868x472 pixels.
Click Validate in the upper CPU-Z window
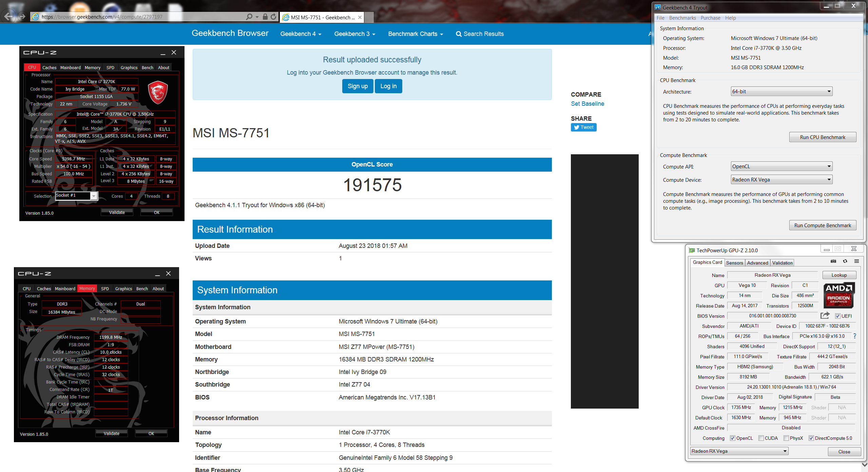point(117,212)
